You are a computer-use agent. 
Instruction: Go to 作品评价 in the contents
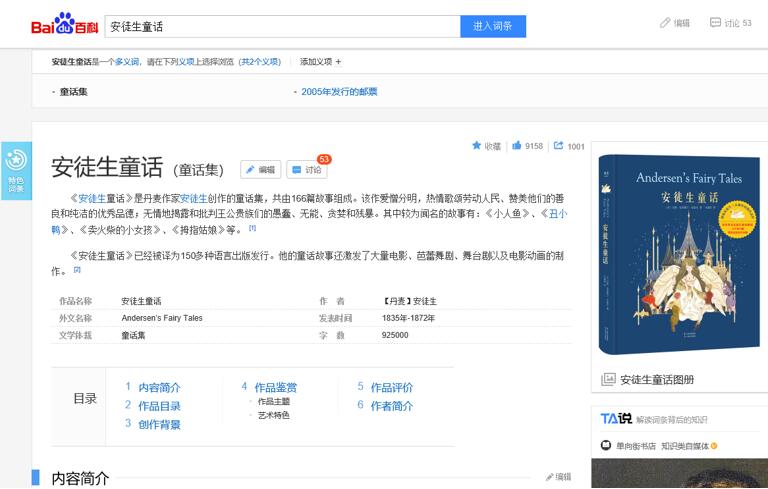(x=391, y=388)
